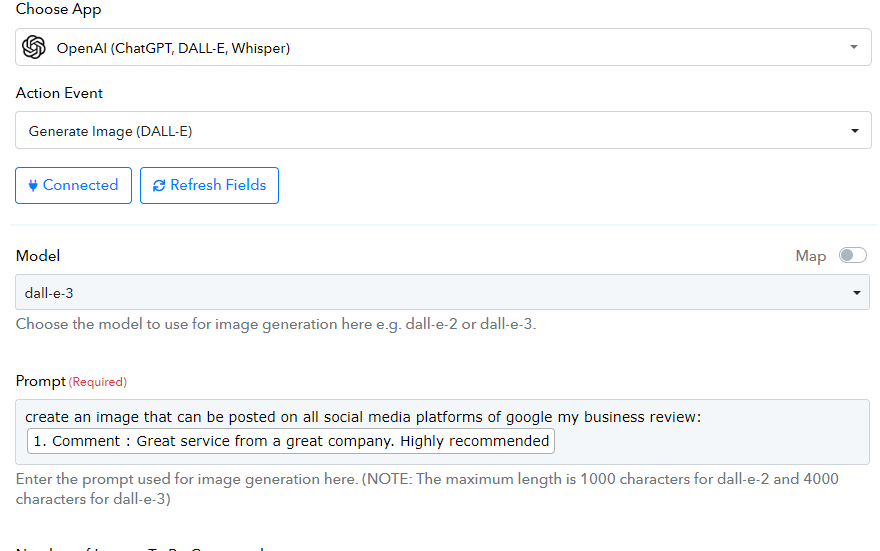This screenshot has width=880, height=551.
Task: Select the mapped '1. Comment' tag in Prompt
Action: coord(291,441)
